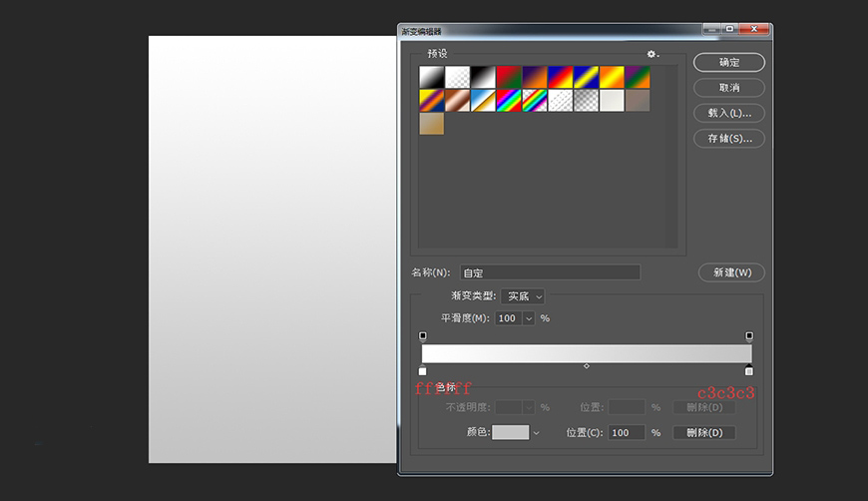Select the right gray color stop
Image resolution: width=868 pixels, height=501 pixels.
[749, 370]
